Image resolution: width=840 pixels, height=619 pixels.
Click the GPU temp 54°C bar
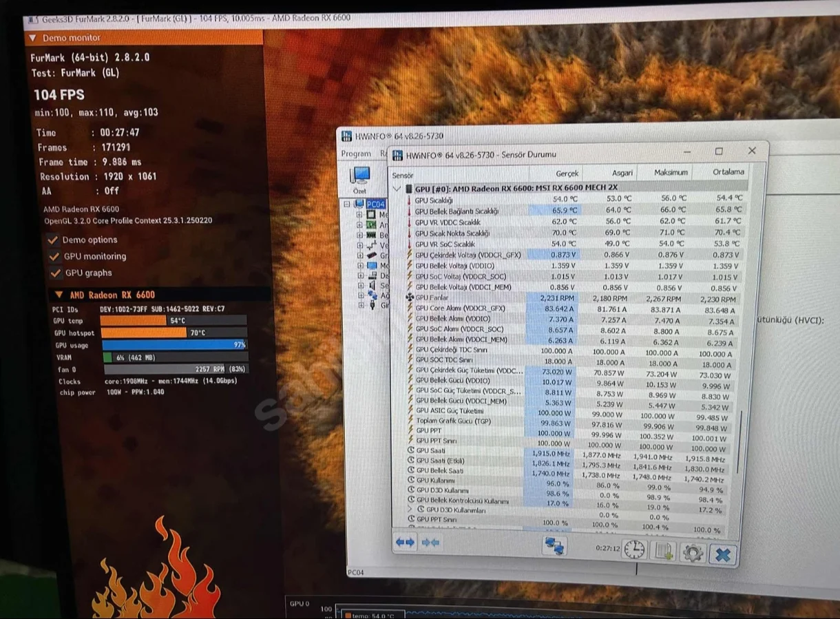(x=173, y=320)
